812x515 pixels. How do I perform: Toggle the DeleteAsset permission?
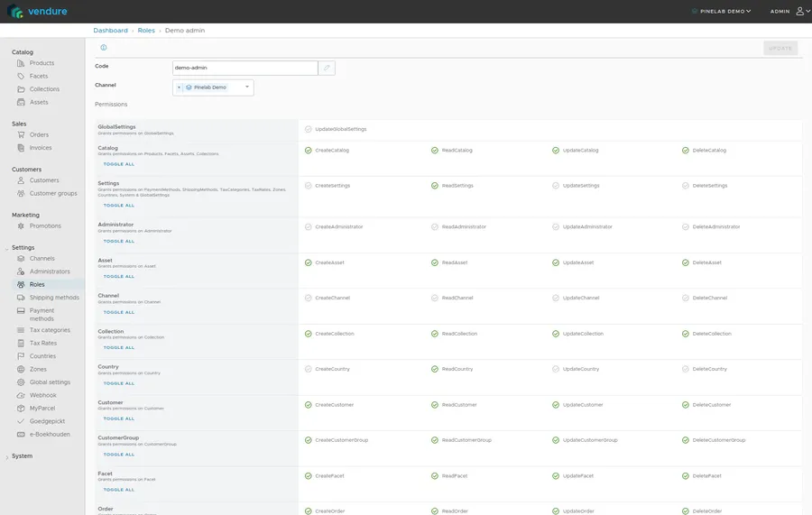point(686,262)
